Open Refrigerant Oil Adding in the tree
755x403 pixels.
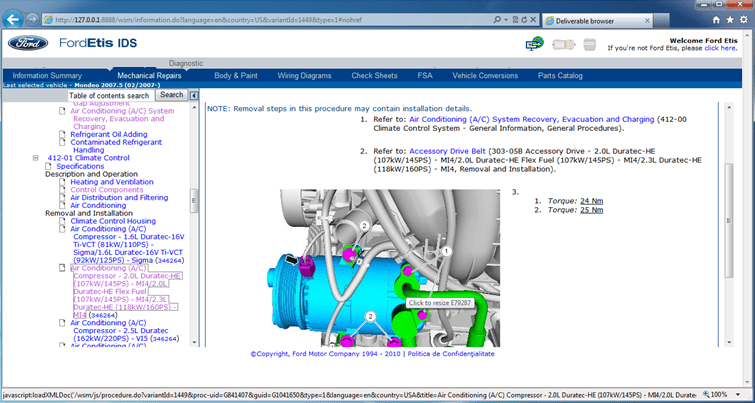pyautogui.click(x=109, y=134)
